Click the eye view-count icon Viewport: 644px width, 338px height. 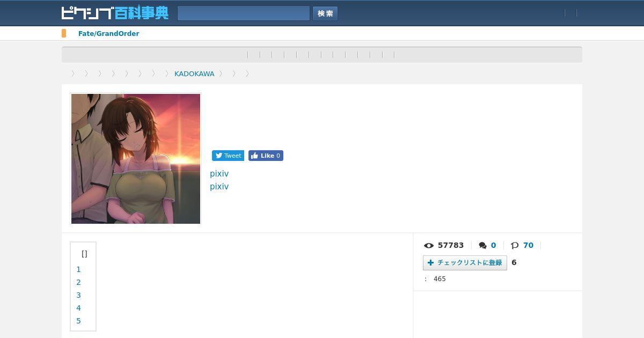pyautogui.click(x=429, y=245)
